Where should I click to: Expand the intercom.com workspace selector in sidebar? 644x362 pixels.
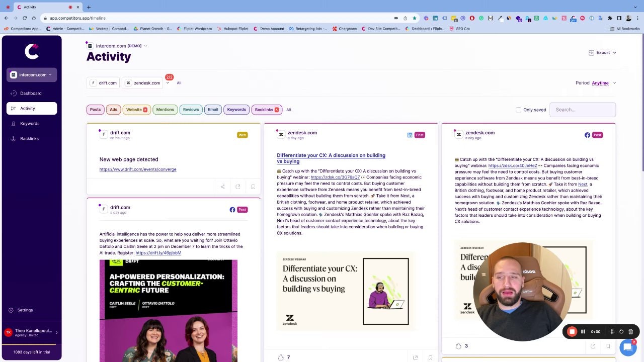[x=32, y=75]
